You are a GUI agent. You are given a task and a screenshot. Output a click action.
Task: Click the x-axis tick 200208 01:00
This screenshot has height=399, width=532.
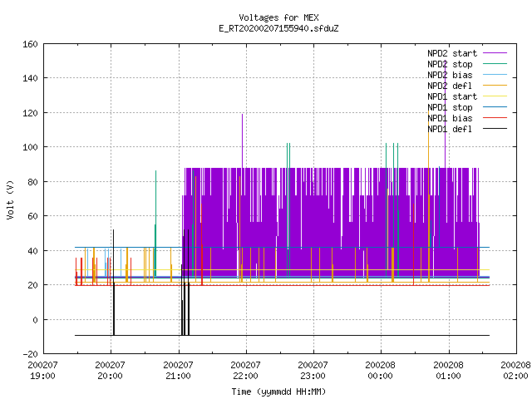pos(449,371)
